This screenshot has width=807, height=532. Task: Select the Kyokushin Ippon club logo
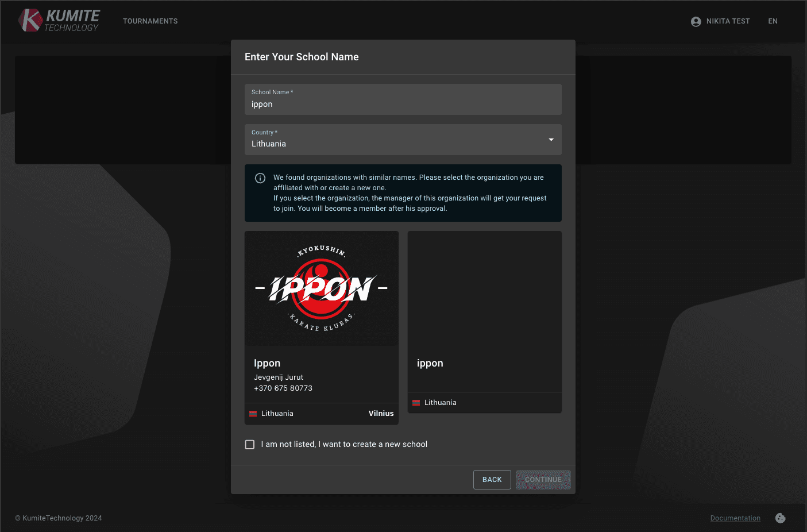(x=322, y=289)
